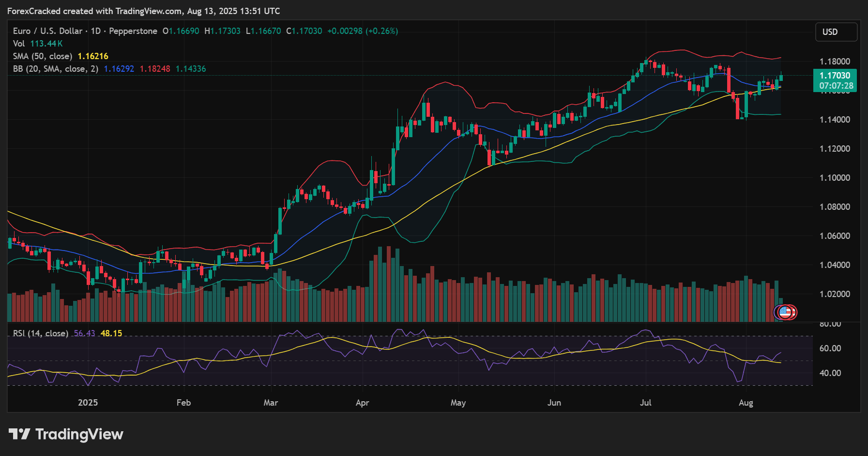Select the SMA (50, close) indicator legend
The height and width of the screenshot is (456, 868).
(x=44, y=56)
